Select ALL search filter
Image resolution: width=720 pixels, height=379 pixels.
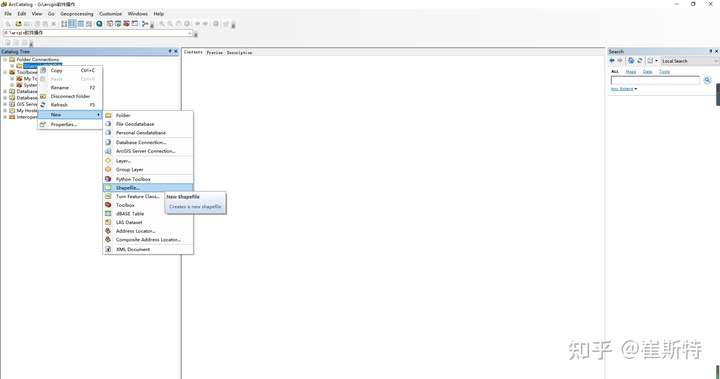[x=615, y=72]
